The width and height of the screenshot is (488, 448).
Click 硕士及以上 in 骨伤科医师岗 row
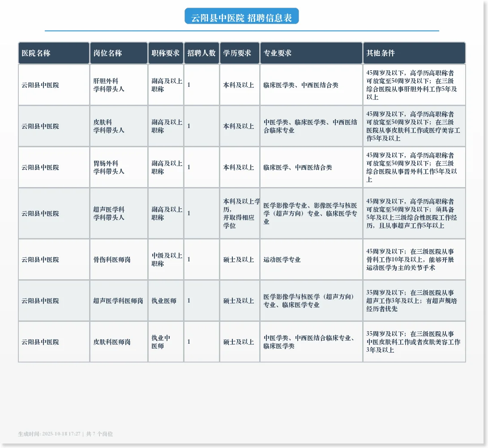[240, 260]
